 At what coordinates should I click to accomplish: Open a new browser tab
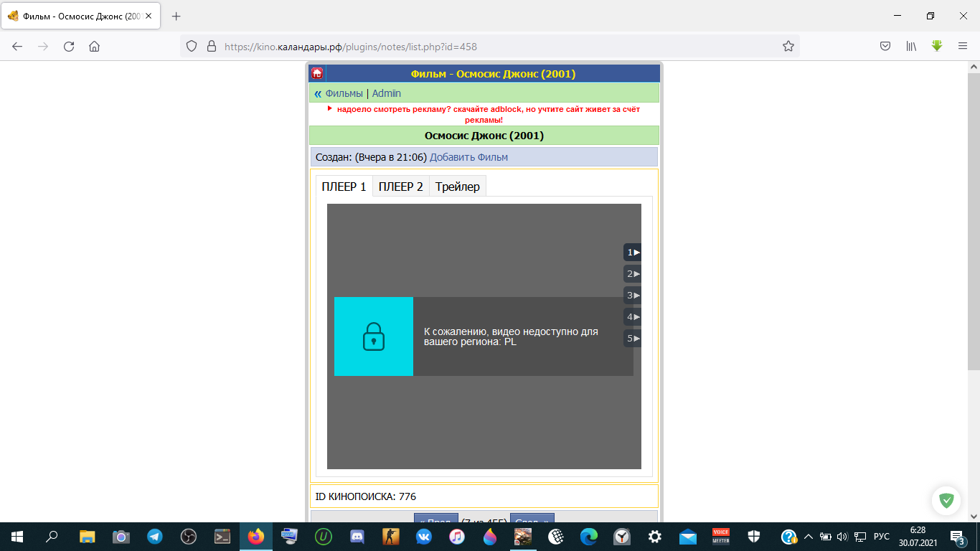(x=176, y=16)
